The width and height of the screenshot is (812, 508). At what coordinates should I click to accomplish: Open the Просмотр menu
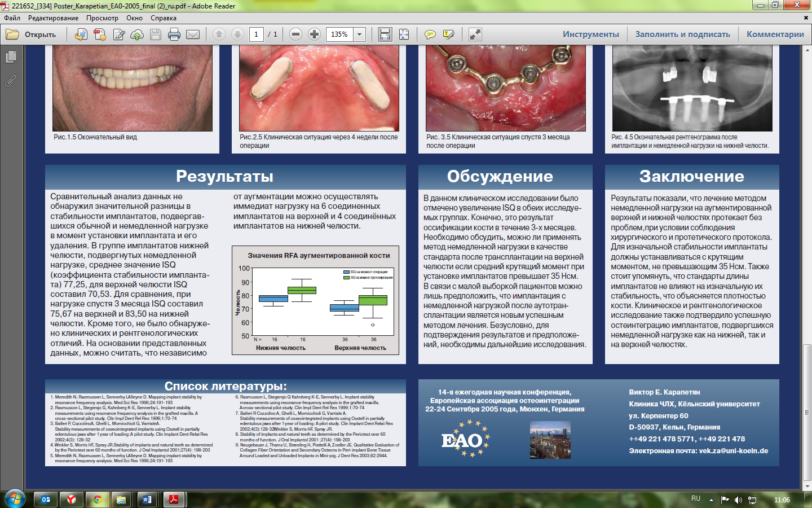click(102, 18)
